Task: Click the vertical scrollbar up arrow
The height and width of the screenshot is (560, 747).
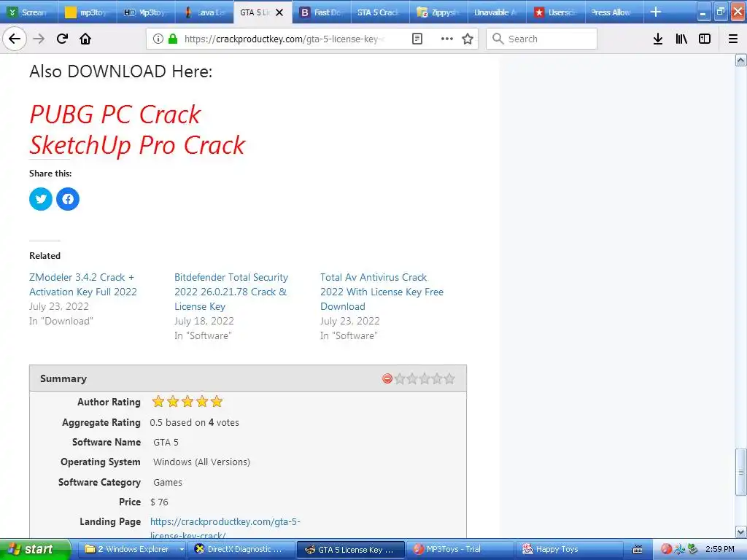Action: [x=740, y=60]
